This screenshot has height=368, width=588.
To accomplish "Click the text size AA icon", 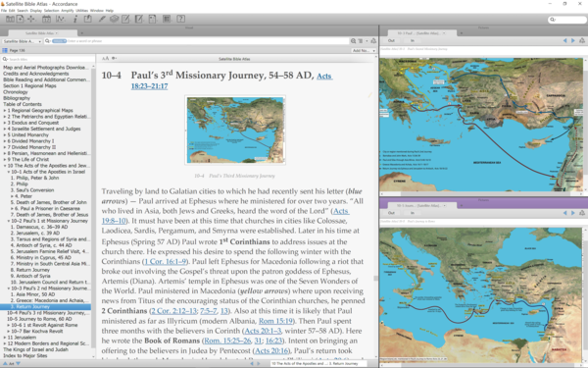I will pos(106,58).
